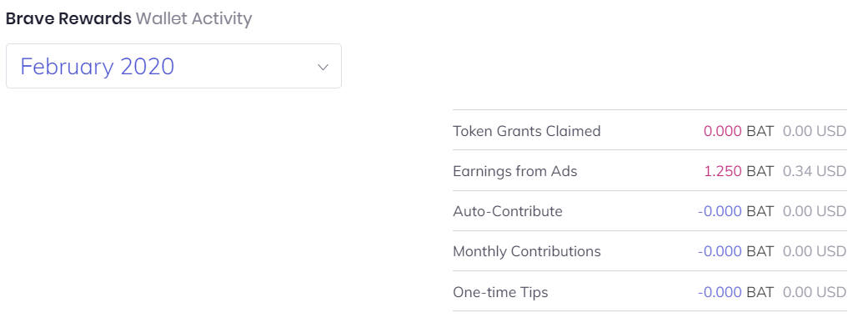The height and width of the screenshot is (318, 868).
Task: Click the Wallet Activity heading text
Action: point(193,19)
